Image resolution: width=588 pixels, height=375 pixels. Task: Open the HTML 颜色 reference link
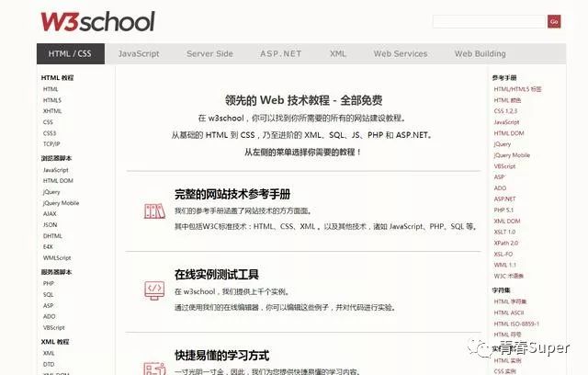pyautogui.click(x=507, y=100)
